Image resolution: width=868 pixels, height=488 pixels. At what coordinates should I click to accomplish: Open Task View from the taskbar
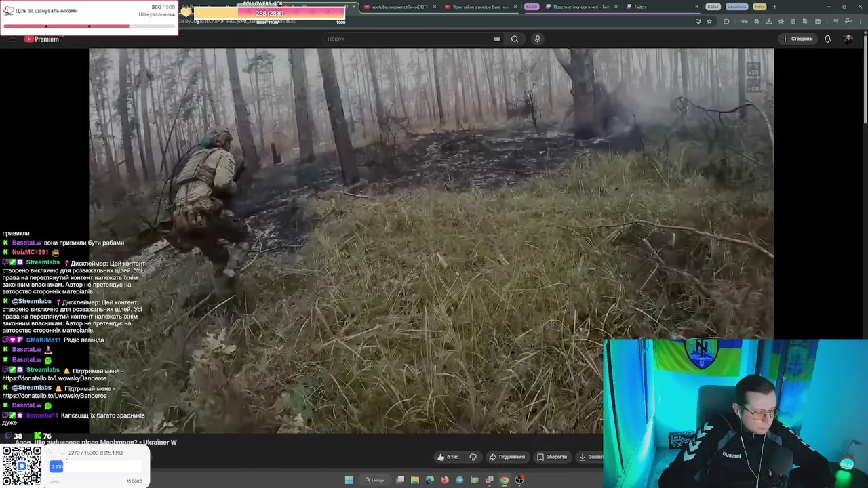click(400, 480)
